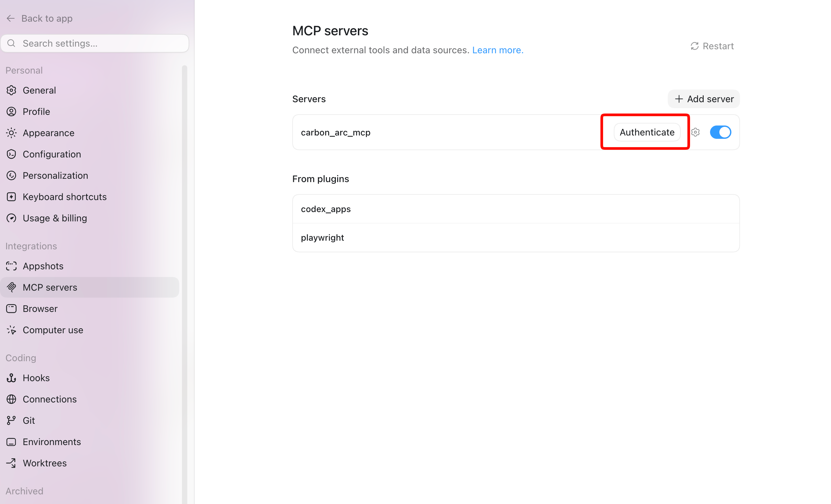Go to Appearance settings
The height and width of the screenshot is (504, 831).
[x=89, y=133]
